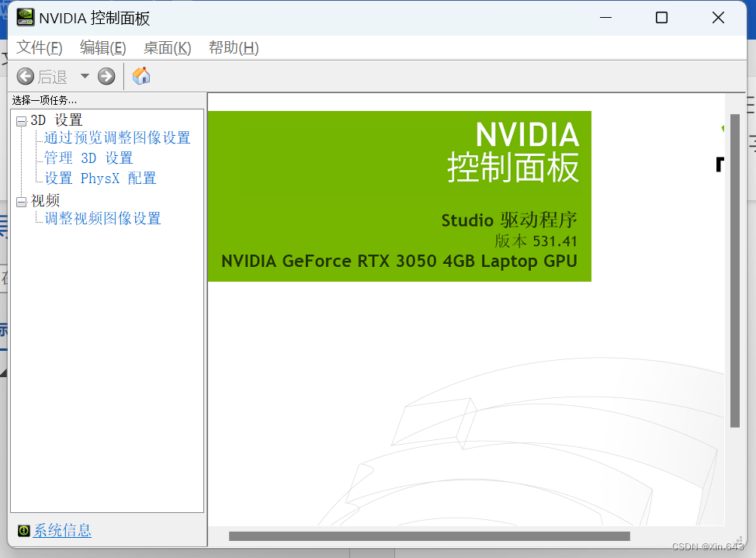This screenshot has height=558, width=756.
Task: Open the 桌面(K) menu
Action: pos(168,48)
